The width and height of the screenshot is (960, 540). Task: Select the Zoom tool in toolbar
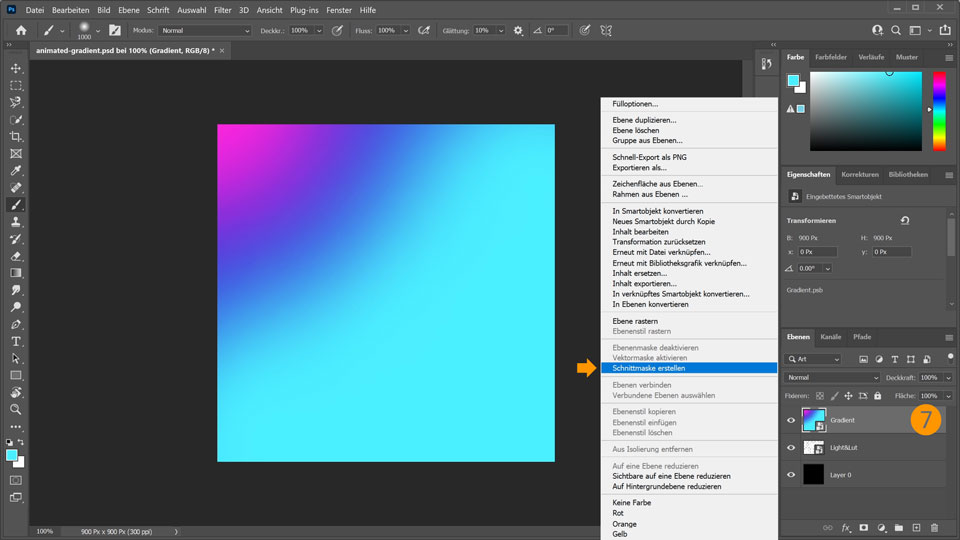(x=16, y=409)
